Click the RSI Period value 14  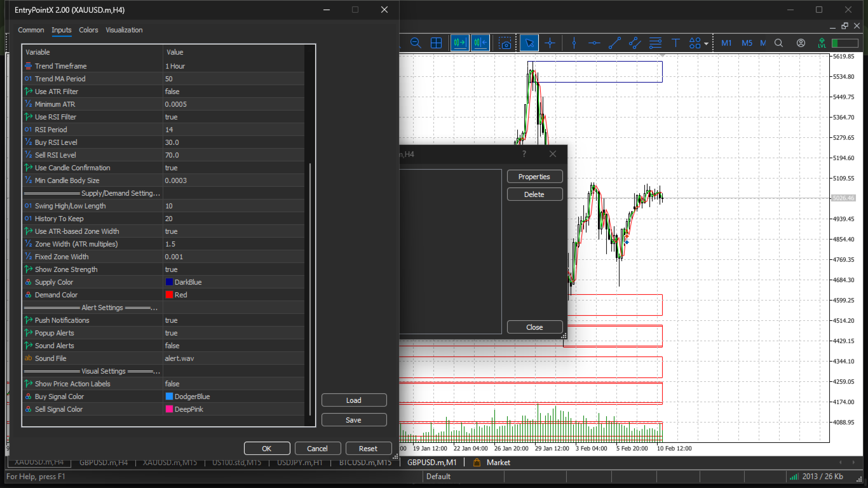pyautogui.click(x=234, y=130)
